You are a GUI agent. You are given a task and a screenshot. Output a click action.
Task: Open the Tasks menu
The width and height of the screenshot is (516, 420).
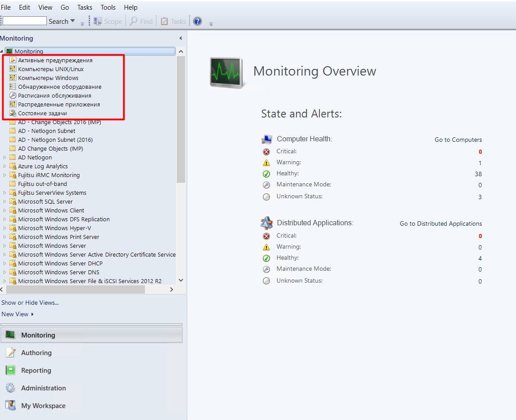[x=84, y=7]
